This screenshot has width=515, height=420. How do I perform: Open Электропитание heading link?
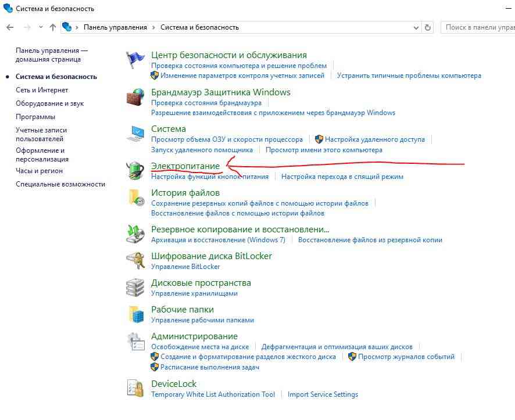point(185,166)
